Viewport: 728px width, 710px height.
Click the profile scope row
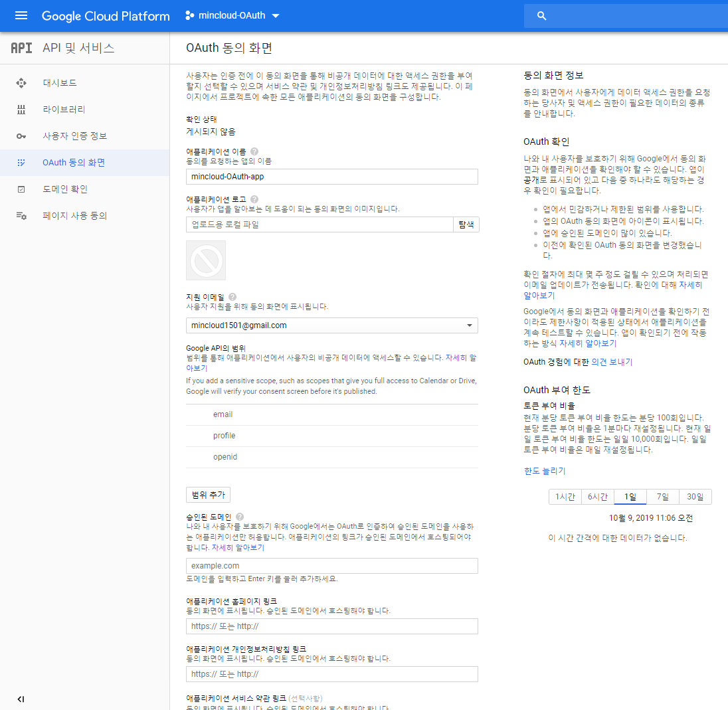[332, 436]
